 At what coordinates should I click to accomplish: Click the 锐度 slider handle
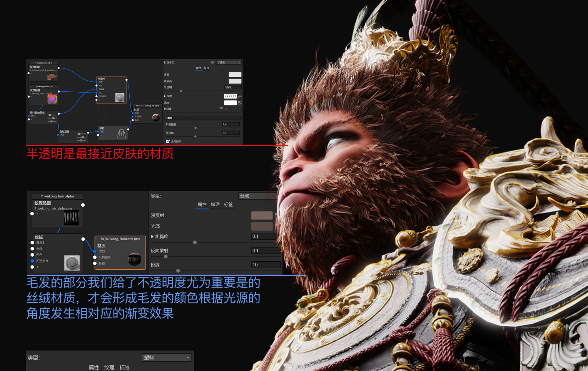pos(178,271)
